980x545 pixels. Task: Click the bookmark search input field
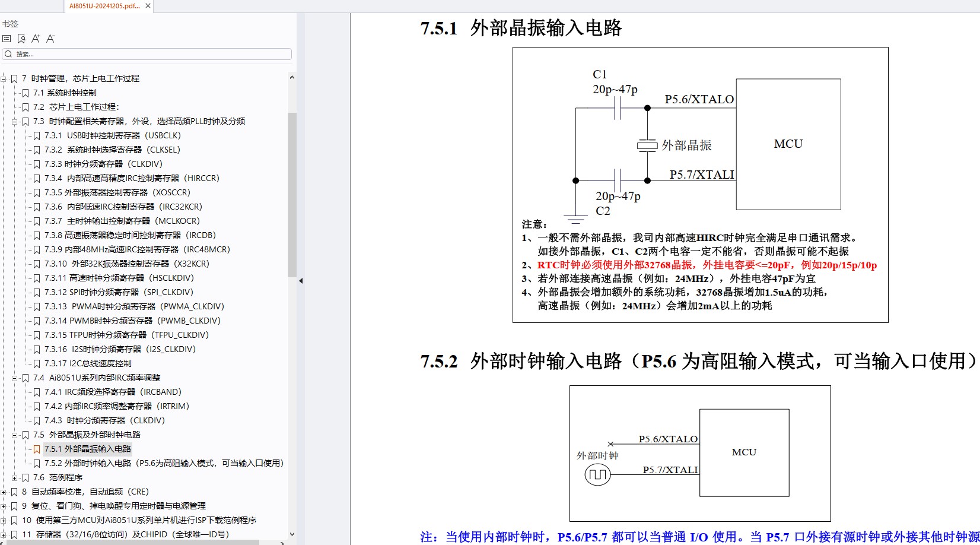147,54
